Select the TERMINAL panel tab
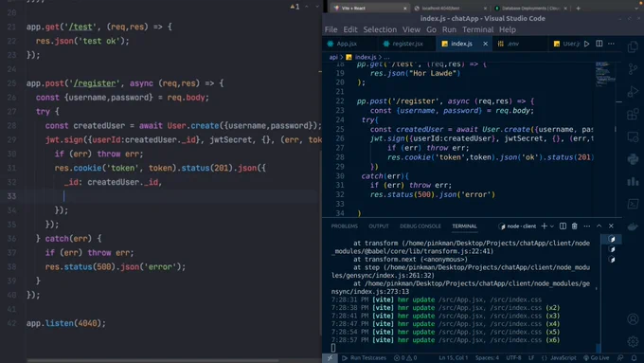The height and width of the screenshot is (363, 644). tap(464, 227)
